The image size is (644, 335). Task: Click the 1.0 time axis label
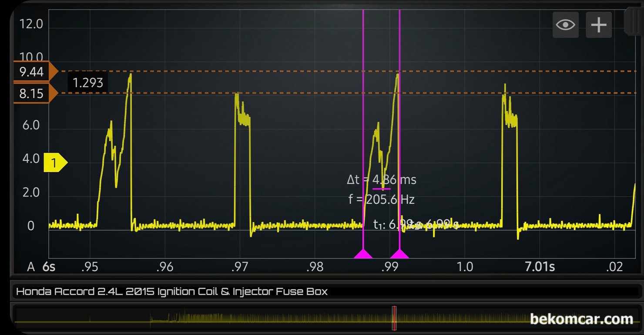tap(465, 267)
